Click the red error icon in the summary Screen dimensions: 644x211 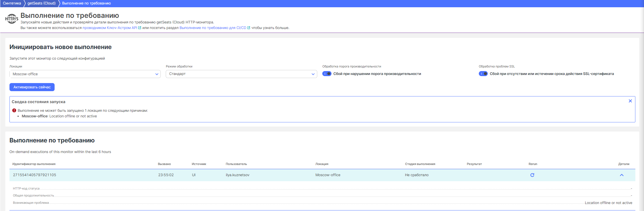click(14, 110)
